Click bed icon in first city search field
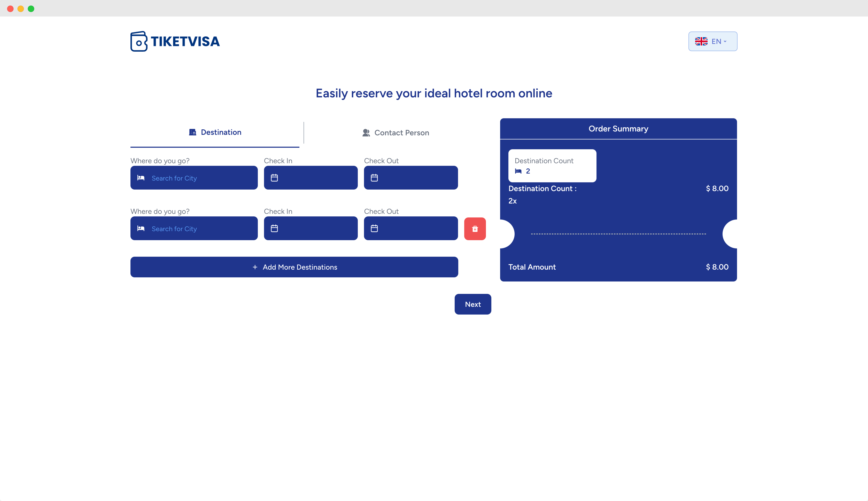The image size is (868, 501). tap(141, 178)
